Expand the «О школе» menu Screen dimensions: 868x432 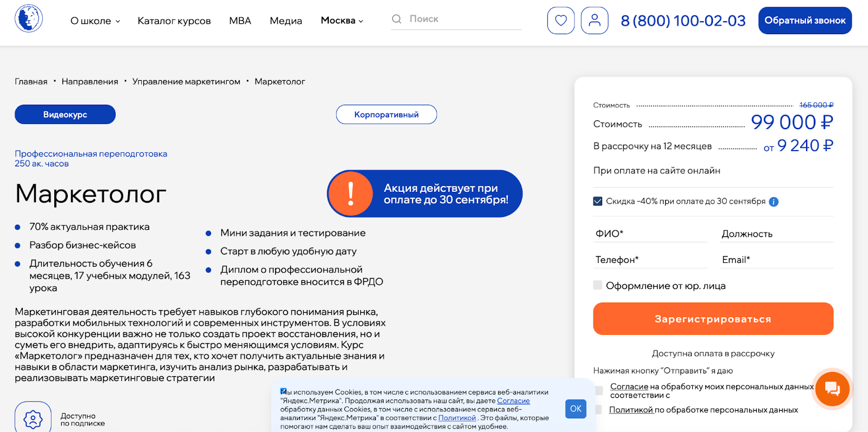click(95, 21)
